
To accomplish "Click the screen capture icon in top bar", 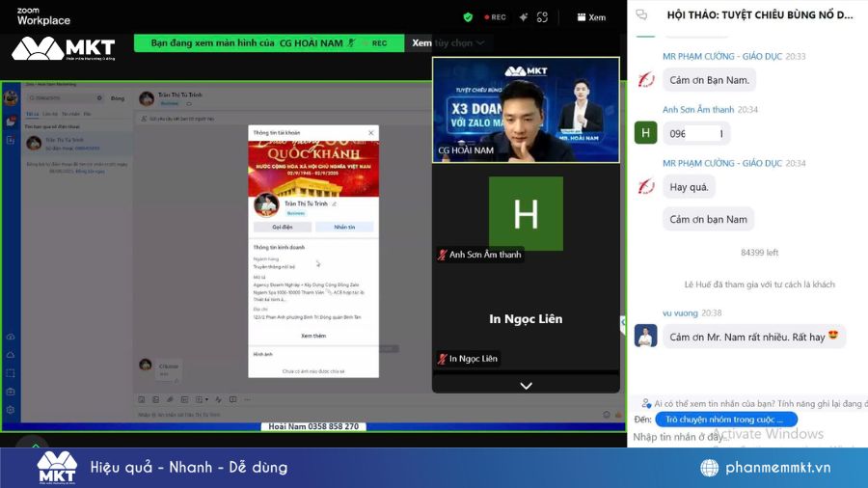I will pos(542,17).
